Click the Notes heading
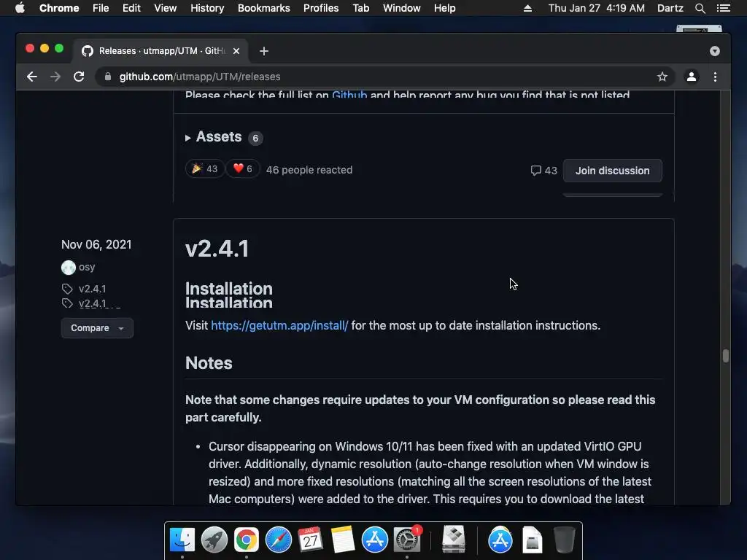Viewport: 747px width, 560px height. point(209,363)
